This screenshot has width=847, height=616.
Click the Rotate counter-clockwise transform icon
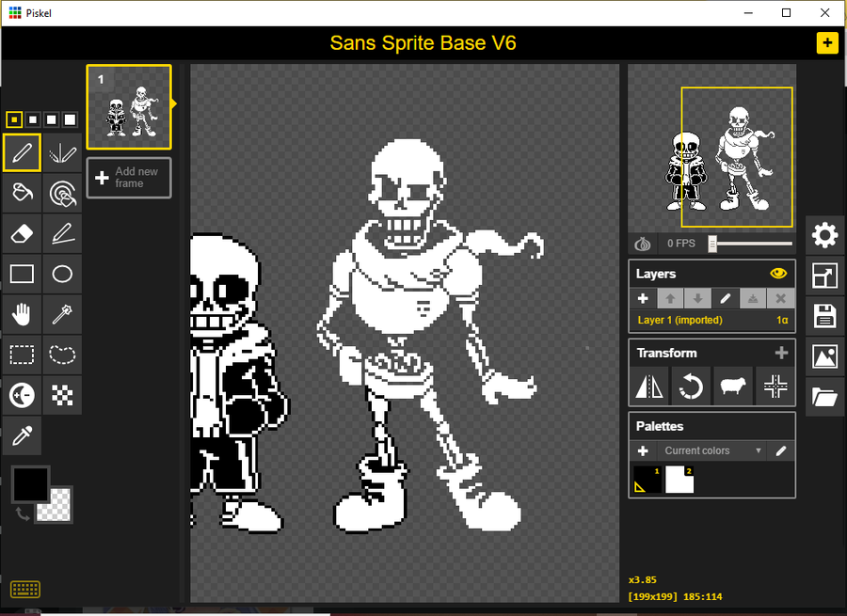[x=691, y=387]
